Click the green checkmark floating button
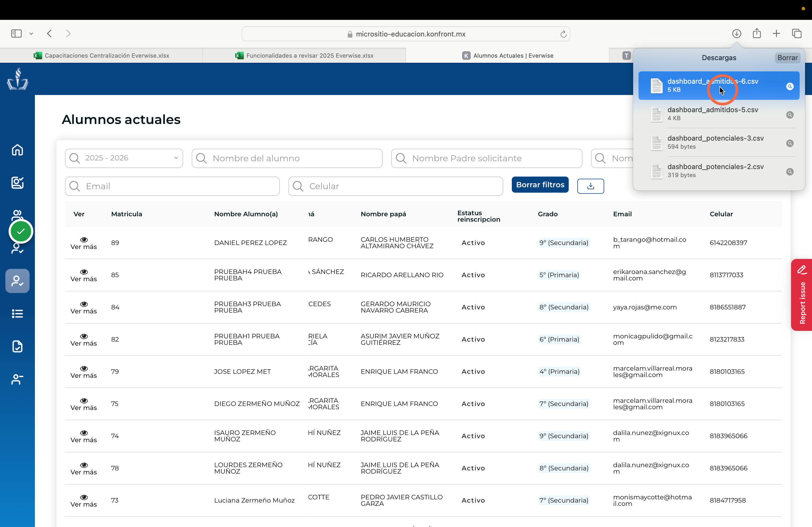This screenshot has height=527, width=812. 21,232
